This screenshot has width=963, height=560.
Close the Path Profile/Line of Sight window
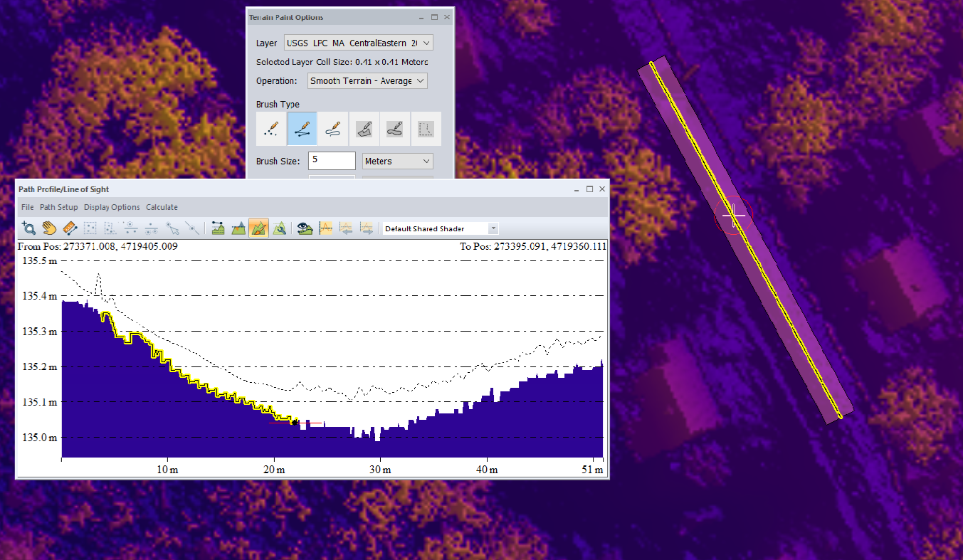click(602, 189)
